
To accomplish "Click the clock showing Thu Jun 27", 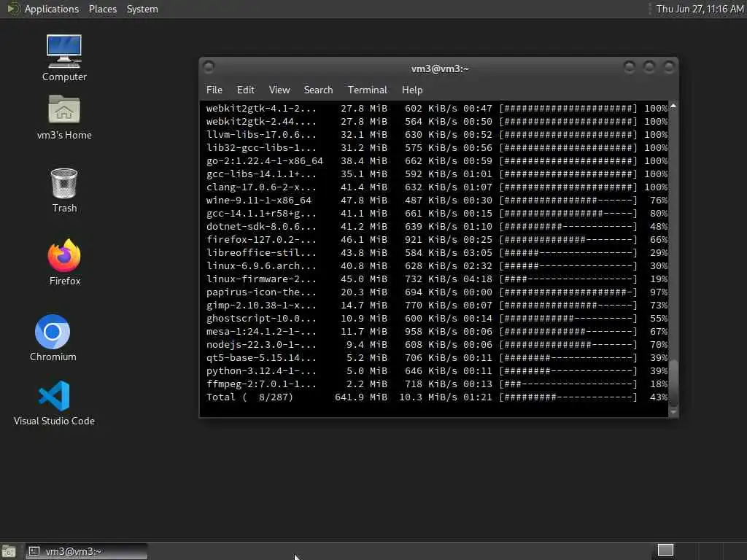I will (x=700, y=9).
